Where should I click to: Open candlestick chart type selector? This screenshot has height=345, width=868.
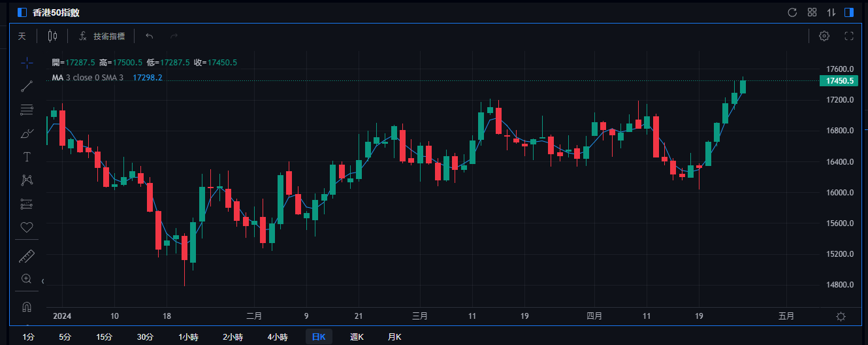52,37
